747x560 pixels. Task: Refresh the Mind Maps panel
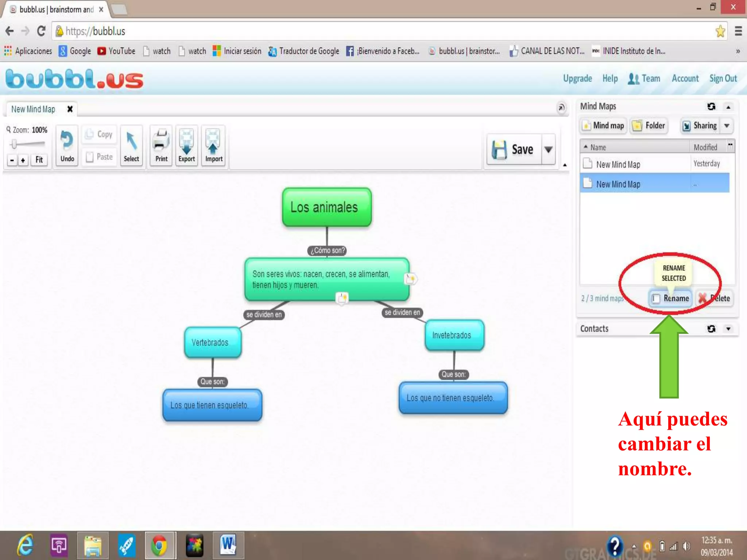coord(711,106)
